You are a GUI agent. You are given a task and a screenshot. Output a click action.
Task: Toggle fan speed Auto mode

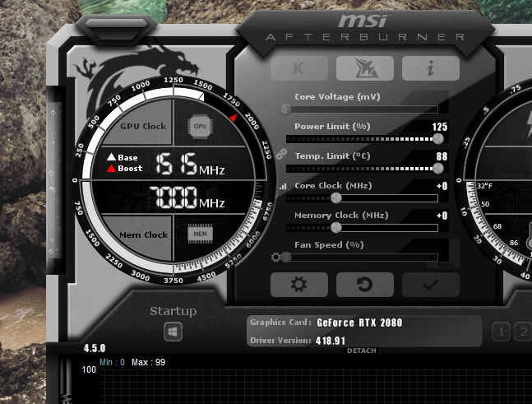445,265
